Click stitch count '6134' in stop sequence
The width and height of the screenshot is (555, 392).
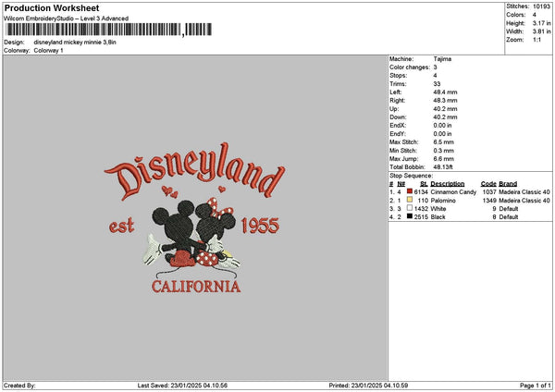(421, 192)
